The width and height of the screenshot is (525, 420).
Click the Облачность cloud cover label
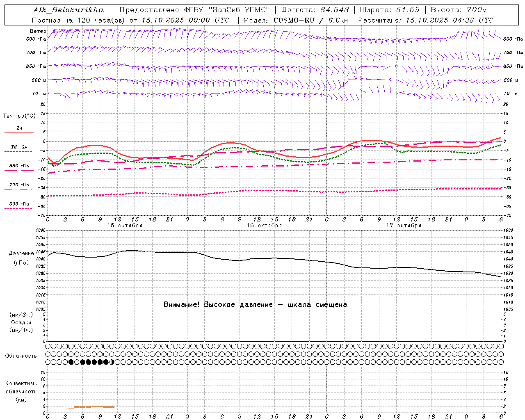pyautogui.click(x=21, y=356)
